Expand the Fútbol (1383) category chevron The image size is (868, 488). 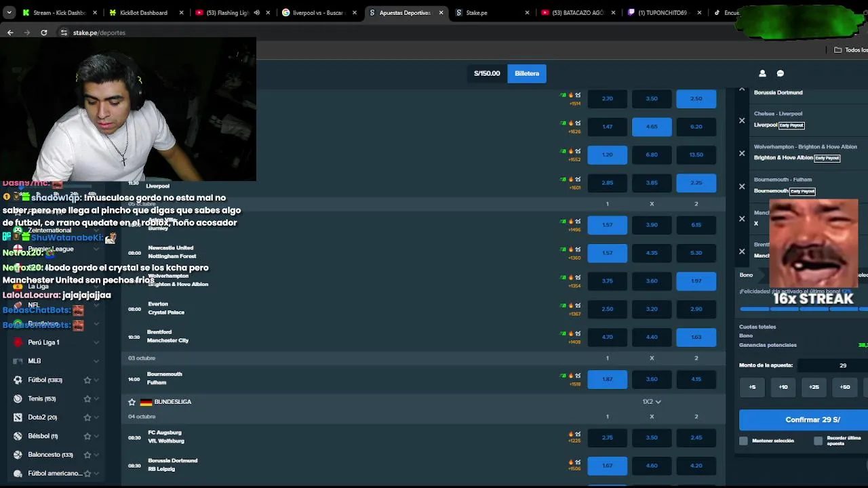point(96,380)
